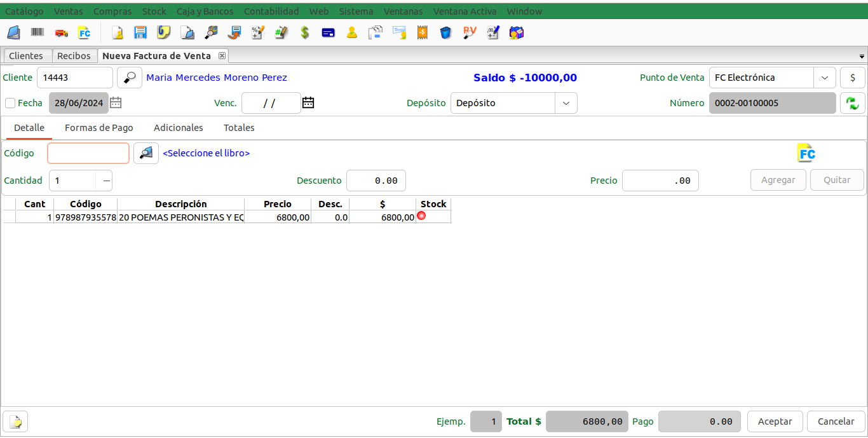Click the blue book icon in toolbar

point(13,32)
